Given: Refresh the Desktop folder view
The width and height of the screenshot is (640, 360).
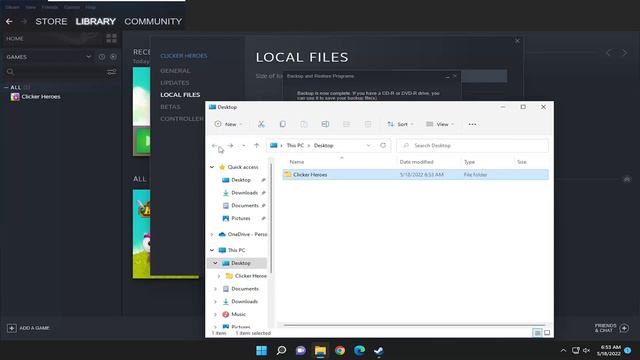Looking at the screenshot, I should 383,145.
